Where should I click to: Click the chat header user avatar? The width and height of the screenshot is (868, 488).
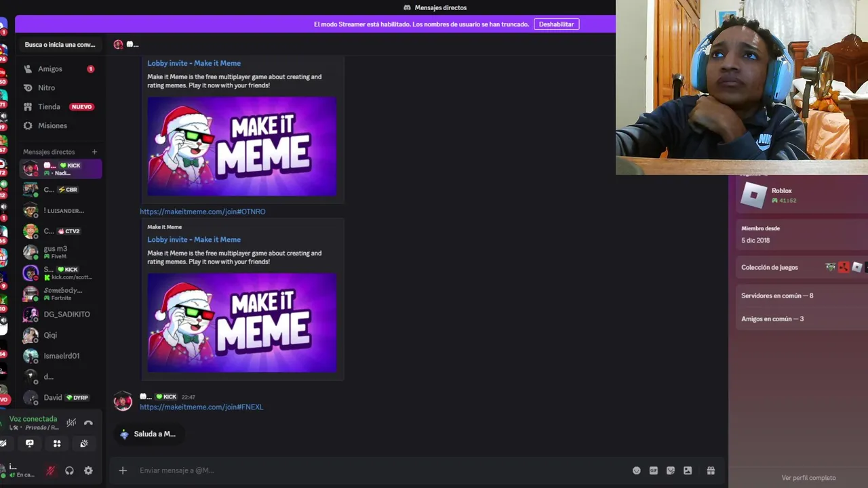[118, 45]
